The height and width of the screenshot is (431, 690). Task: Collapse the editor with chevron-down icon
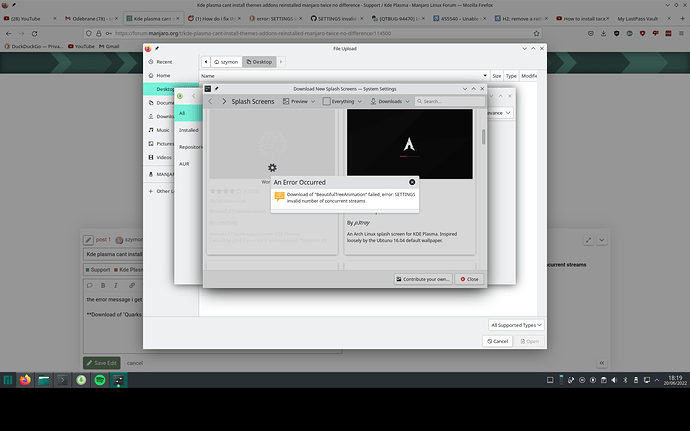pyautogui.click(x=602, y=240)
